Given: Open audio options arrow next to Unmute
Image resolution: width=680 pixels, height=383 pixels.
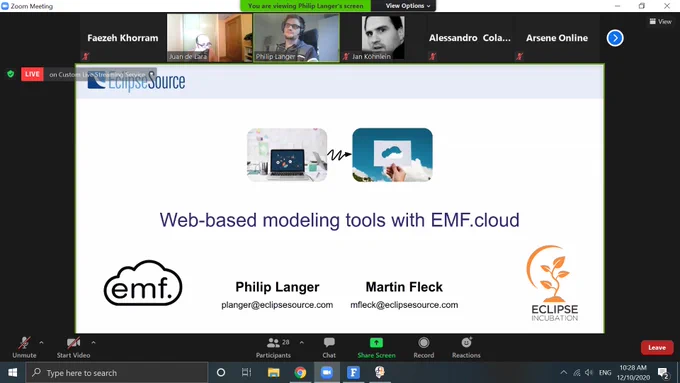Looking at the screenshot, I should [41, 343].
